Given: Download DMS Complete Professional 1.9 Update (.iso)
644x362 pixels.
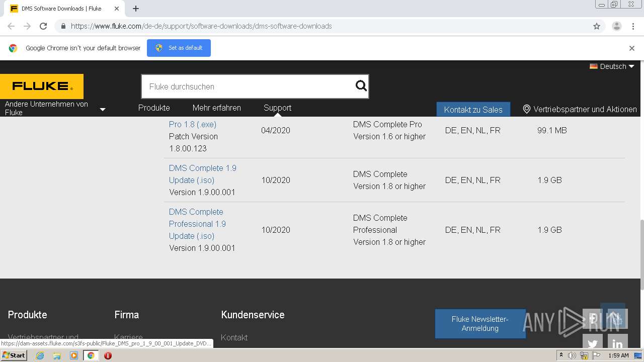Looking at the screenshot, I should [x=197, y=224].
